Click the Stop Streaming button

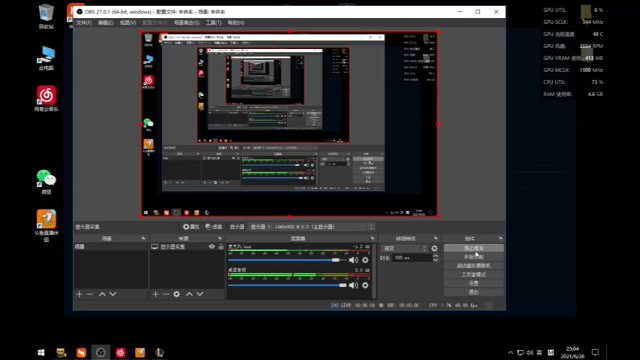(473, 248)
